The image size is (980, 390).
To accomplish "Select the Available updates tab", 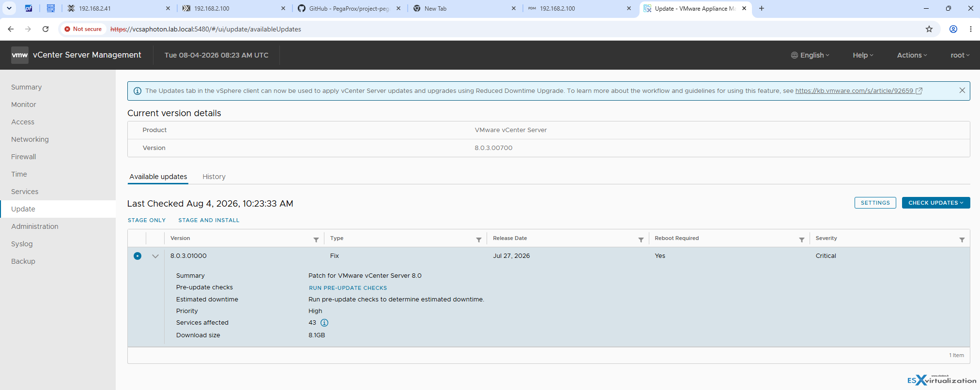I will coord(158,177).
